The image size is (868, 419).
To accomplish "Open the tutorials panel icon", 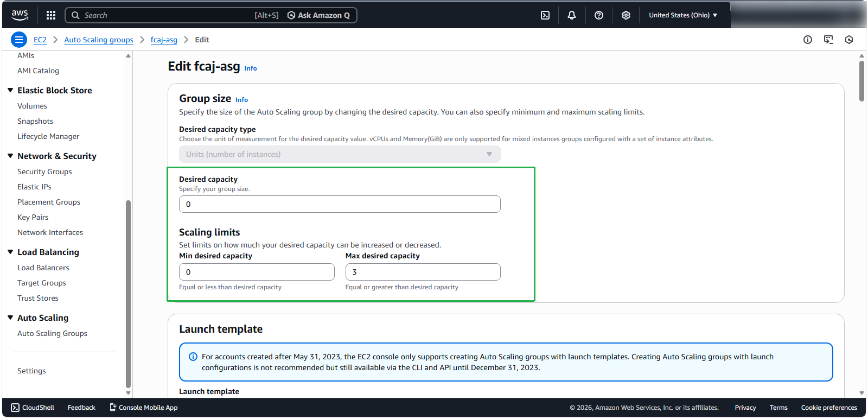I will [x=828, y=40].
